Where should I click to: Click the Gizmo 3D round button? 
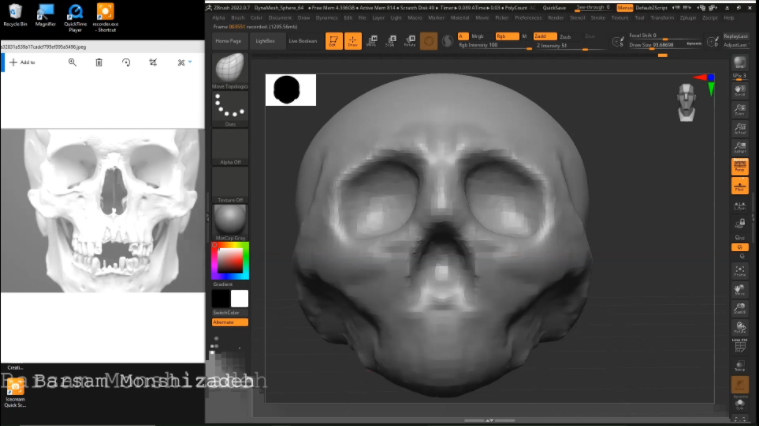(x=429, y=41)
